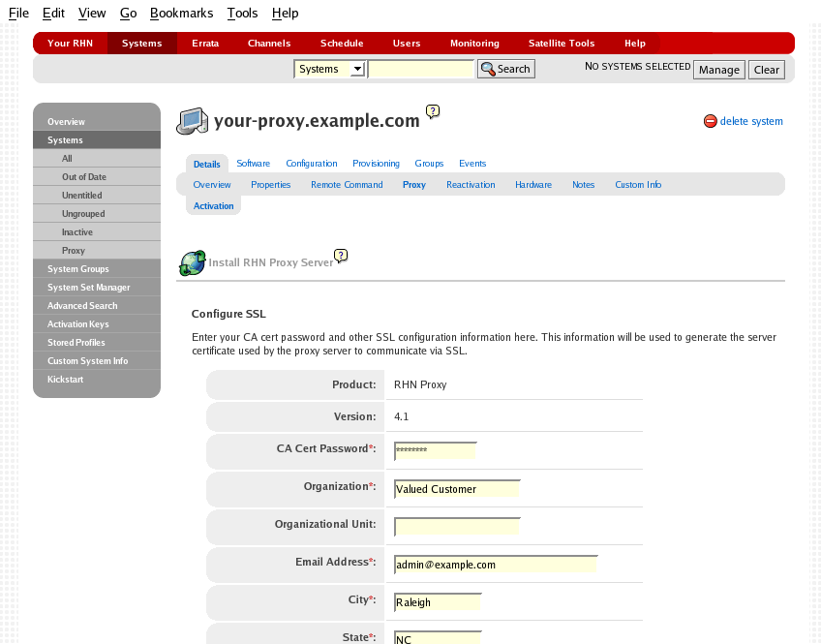Click Inactive in the sidebar
Screen dimensions: 821x644
(x=97, y=232)
